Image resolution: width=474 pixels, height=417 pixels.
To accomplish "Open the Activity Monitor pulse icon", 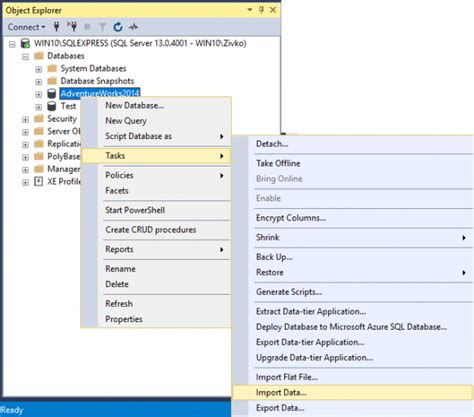I will coord(133,27).
